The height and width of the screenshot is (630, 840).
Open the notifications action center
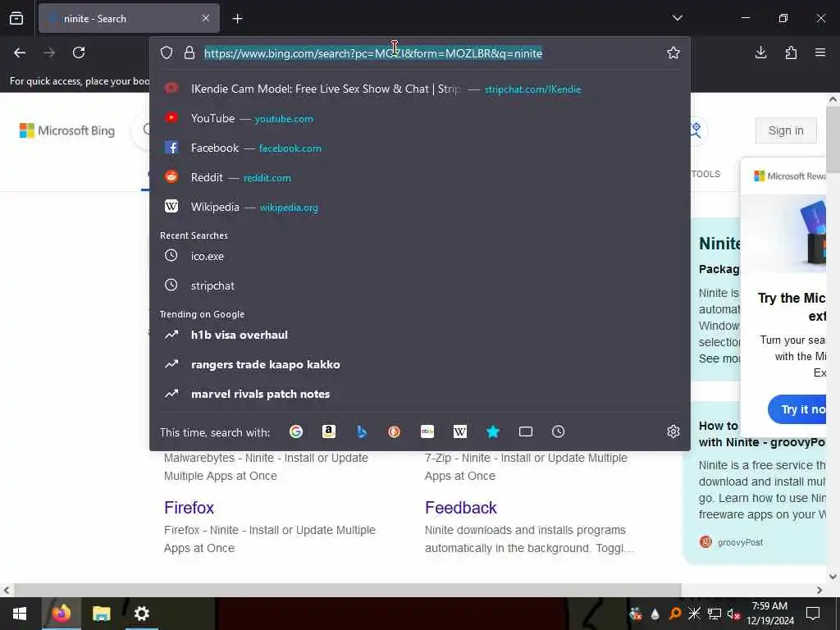(813, 614)
